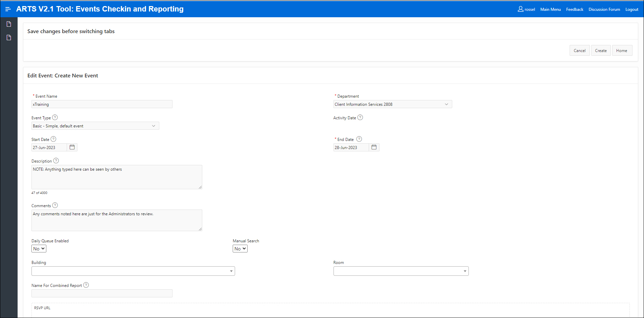
Task: Click the End Date text field
Action: tap(351, 148)
